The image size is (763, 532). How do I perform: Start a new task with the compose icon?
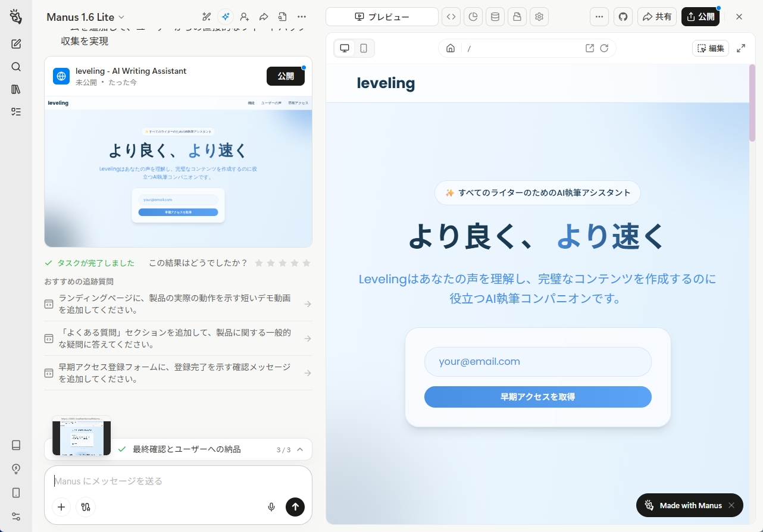[16, 43]
